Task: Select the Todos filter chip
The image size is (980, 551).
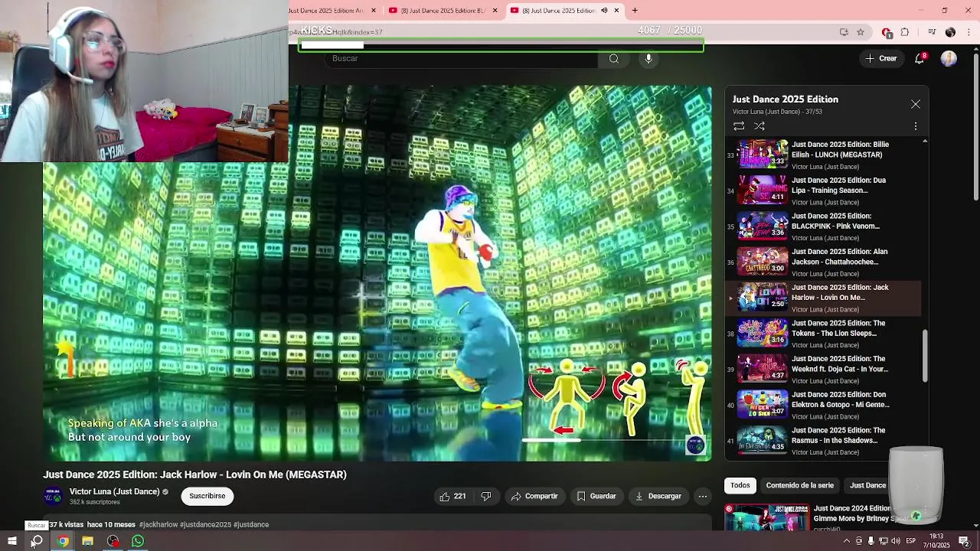Action: [x=740, y=485]
